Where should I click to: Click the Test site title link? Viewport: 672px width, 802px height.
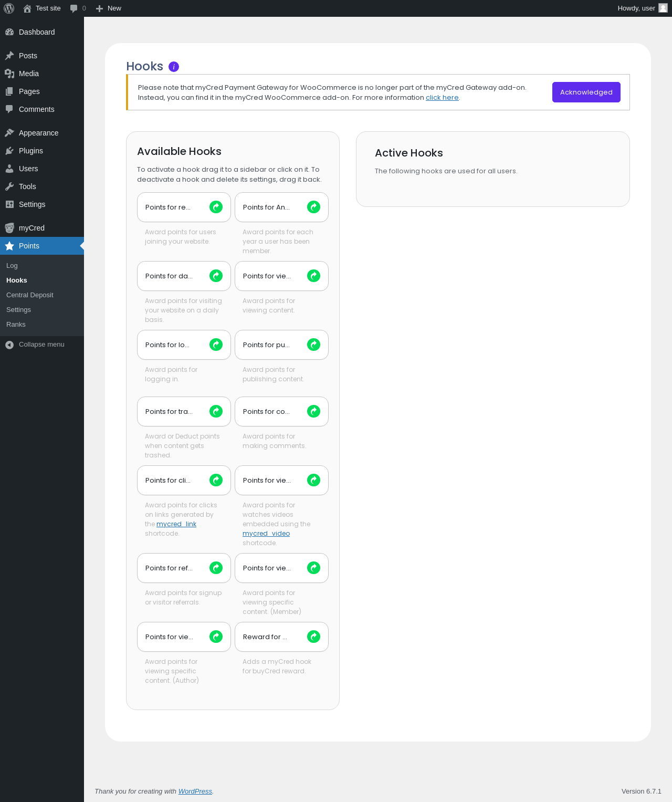click(48, 8)
